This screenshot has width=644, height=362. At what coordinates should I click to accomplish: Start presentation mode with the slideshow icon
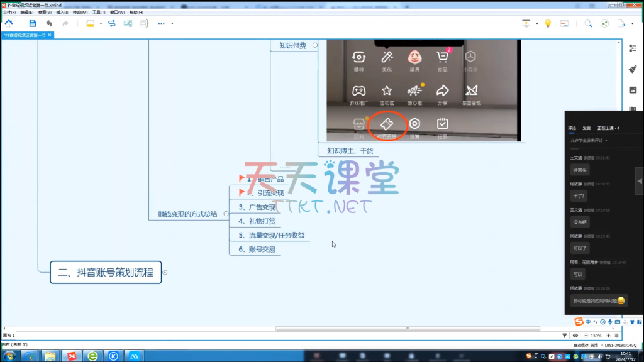click(526, 23)
